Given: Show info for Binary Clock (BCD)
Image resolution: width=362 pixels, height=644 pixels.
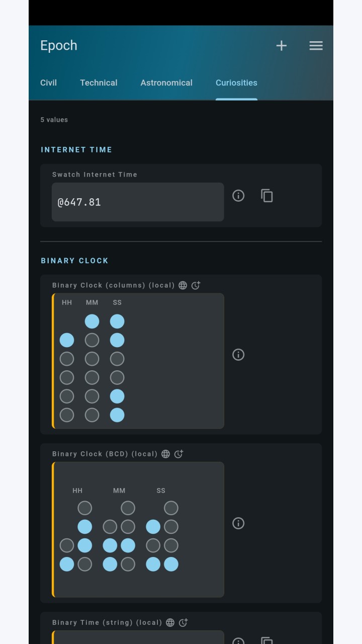Looking at the screenshot, I should click(238, 523).
